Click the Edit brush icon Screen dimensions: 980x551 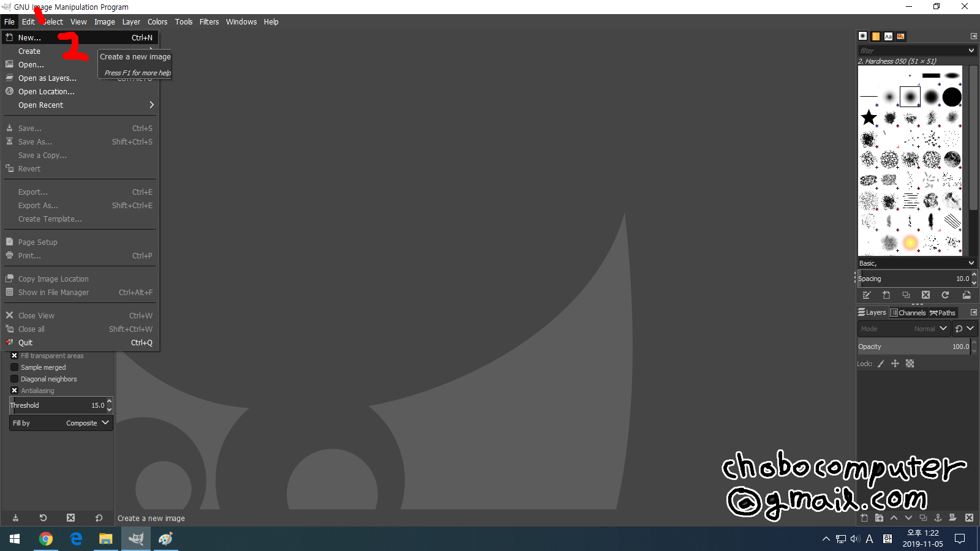[x=867, y=295]
